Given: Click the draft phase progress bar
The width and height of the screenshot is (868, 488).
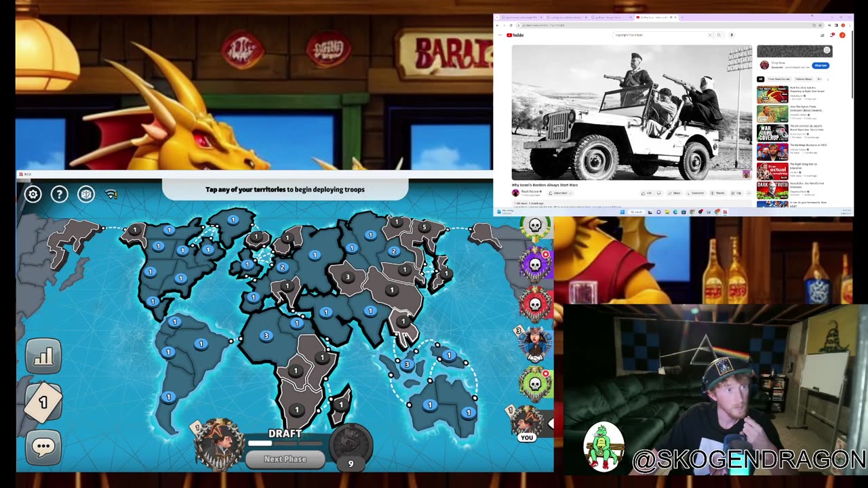Looking at the screenshot, I should coord(285,444).
